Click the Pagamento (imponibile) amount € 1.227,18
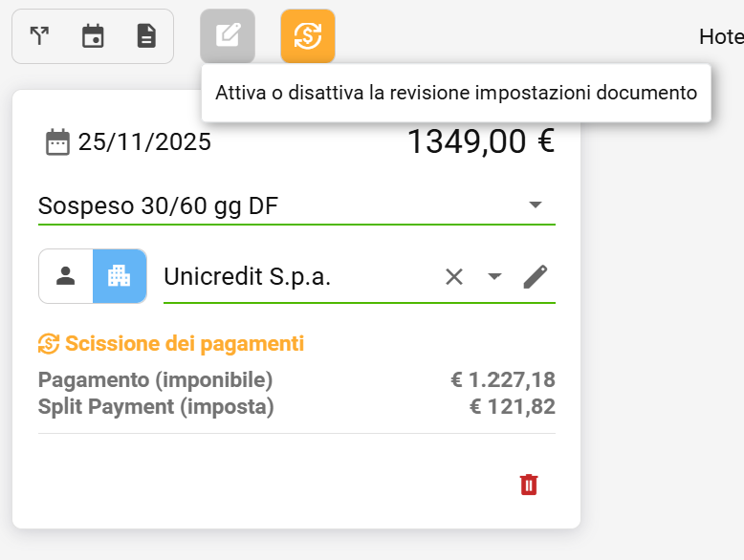 [x=503, y=380]
